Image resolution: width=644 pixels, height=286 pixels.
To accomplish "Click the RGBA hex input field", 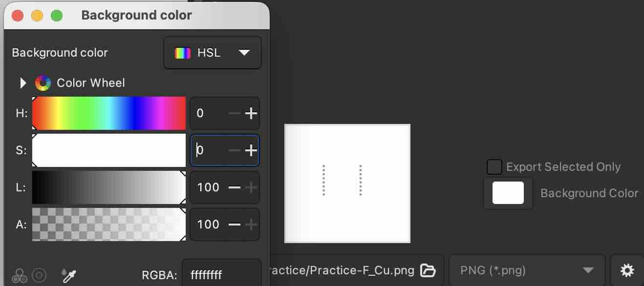I will click(221, 275).
